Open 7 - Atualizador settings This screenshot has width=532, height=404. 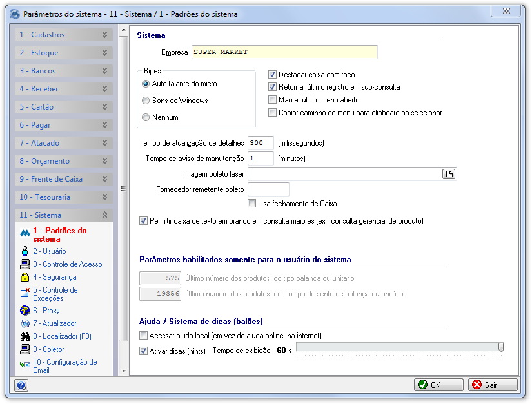(x=55, y=323)
